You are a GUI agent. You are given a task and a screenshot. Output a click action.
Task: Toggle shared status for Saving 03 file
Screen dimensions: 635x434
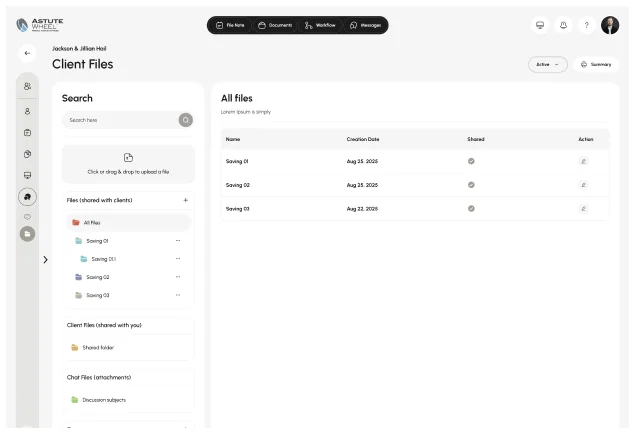(471, 209)
